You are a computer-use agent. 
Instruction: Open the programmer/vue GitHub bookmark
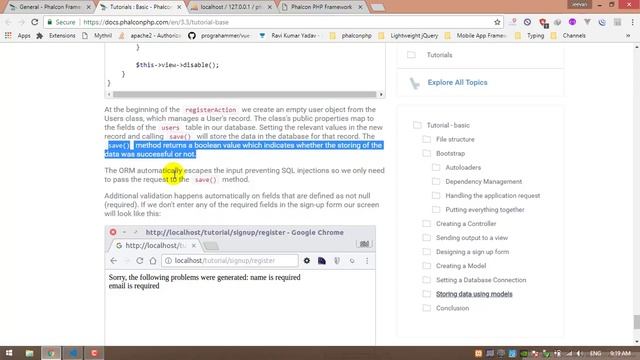point(220,36)
